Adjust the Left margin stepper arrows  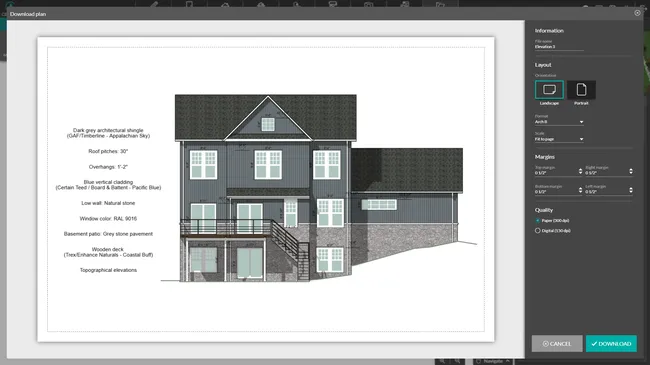click(631, 190)
